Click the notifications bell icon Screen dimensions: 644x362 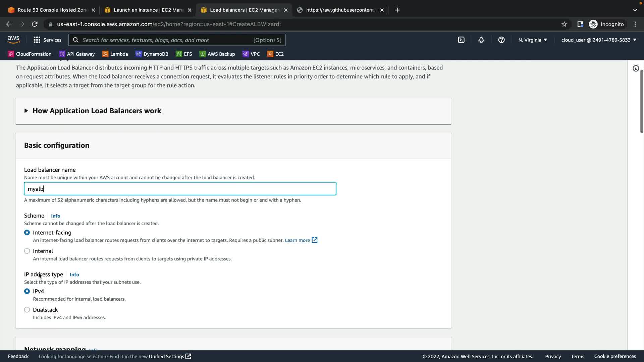[x=481, y=40]
